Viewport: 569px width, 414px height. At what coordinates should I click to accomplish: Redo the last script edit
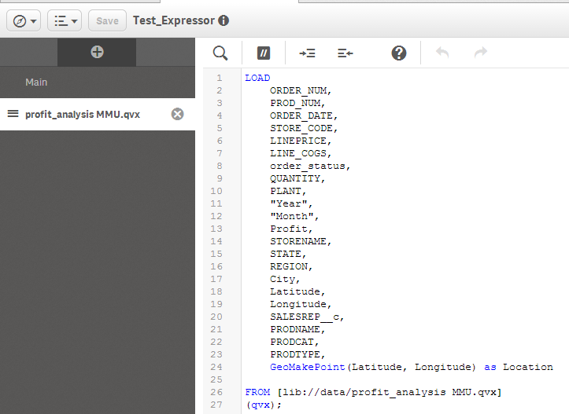[481, 53]
